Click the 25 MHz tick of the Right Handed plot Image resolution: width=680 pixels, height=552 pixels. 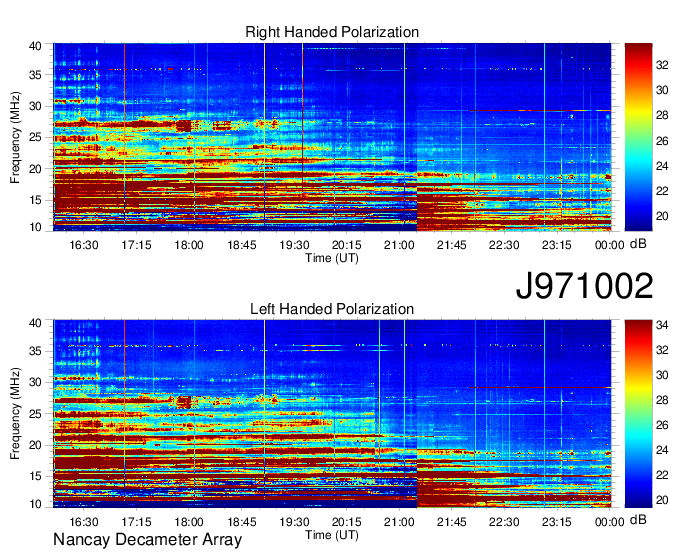pyautogui.click(x=35, y=137)
